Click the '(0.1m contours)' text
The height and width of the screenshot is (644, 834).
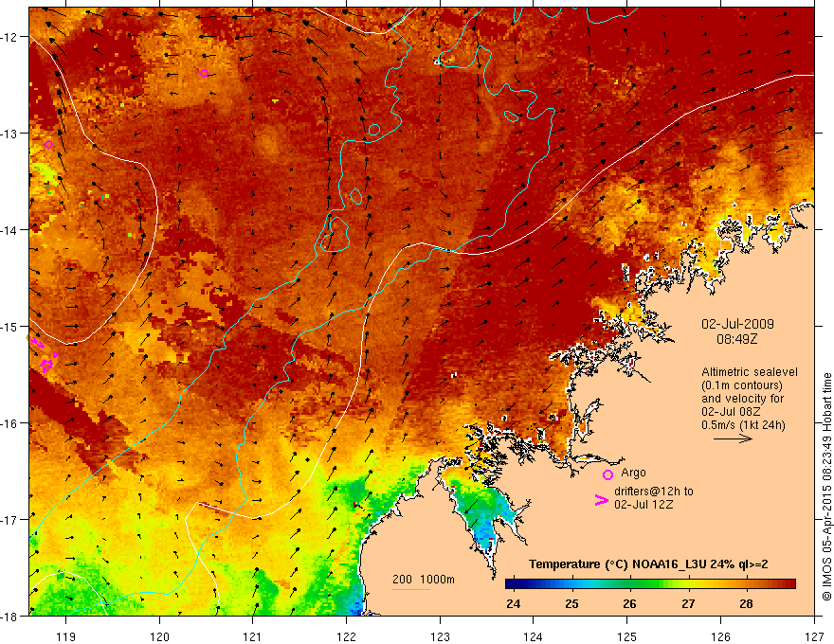pyautogui.click(x=742, y=385)
